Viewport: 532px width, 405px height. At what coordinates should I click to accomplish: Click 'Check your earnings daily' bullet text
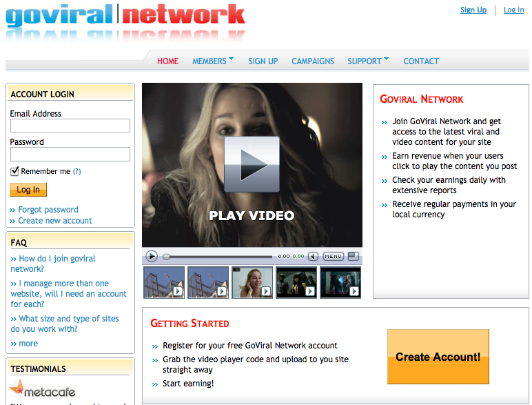coord(449,185)
